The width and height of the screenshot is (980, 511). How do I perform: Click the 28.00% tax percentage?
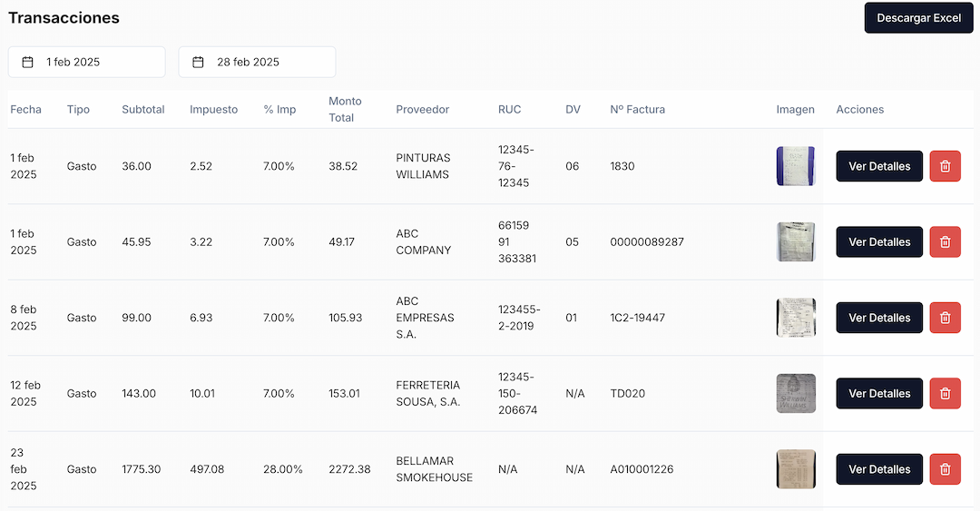(x=282, y=469)
